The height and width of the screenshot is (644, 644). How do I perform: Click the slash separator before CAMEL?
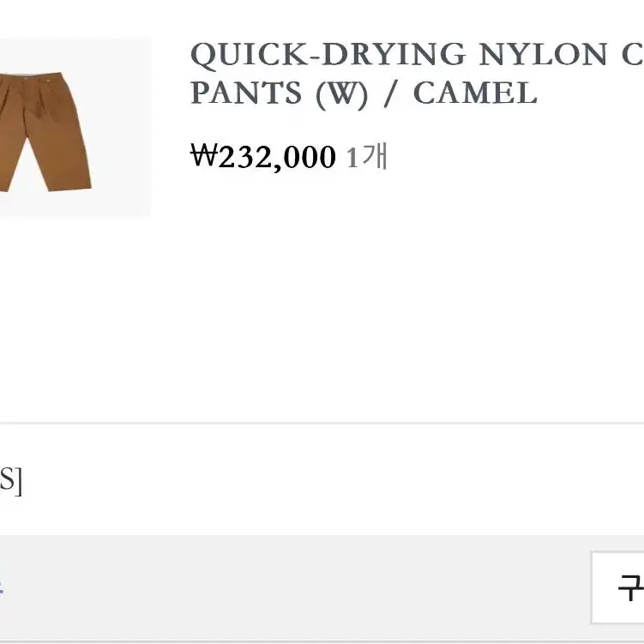coord(390,94)
